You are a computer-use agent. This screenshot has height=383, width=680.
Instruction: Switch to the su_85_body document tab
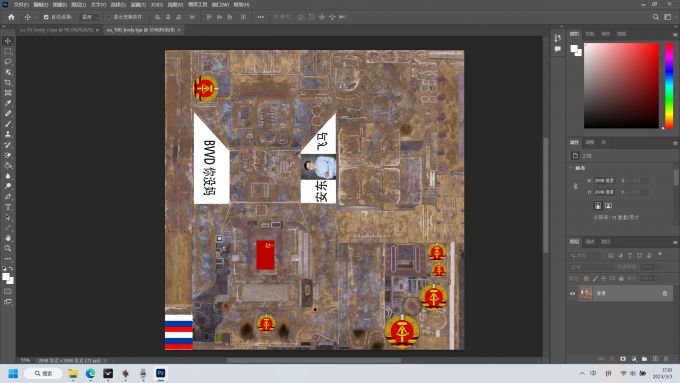click(x=56, y=30)
